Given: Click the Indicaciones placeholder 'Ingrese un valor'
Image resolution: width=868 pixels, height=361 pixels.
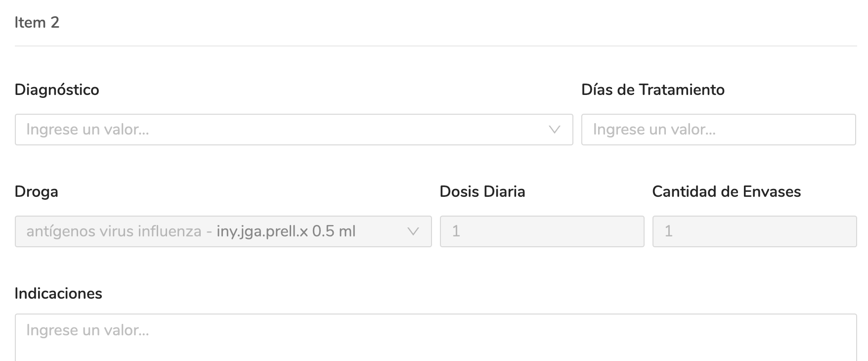Looking at the screenshot, I should [x=88, y=330].
